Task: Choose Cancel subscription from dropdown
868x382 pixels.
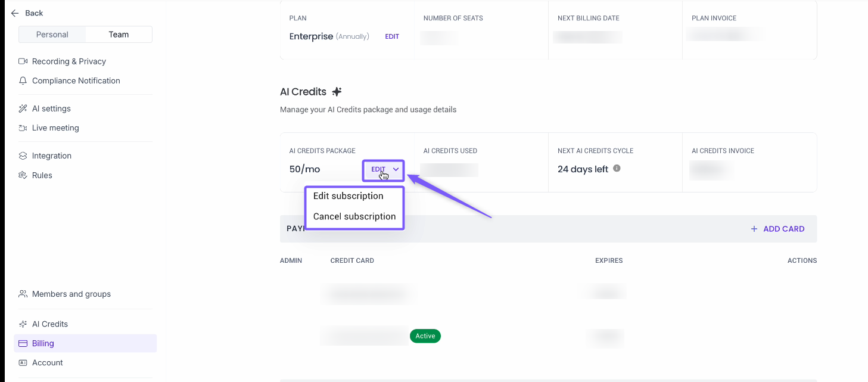Action: tap(354, 216)
